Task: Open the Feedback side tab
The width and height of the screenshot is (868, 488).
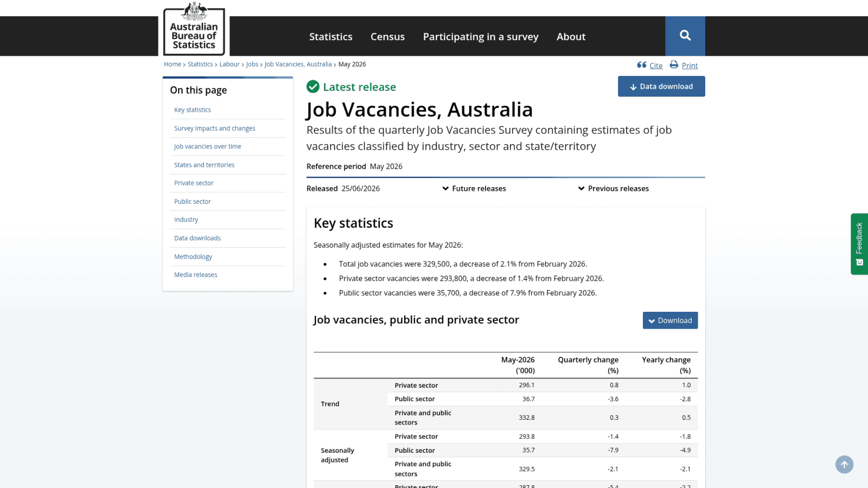Action: pyautogui.click(x=859, y=244)
